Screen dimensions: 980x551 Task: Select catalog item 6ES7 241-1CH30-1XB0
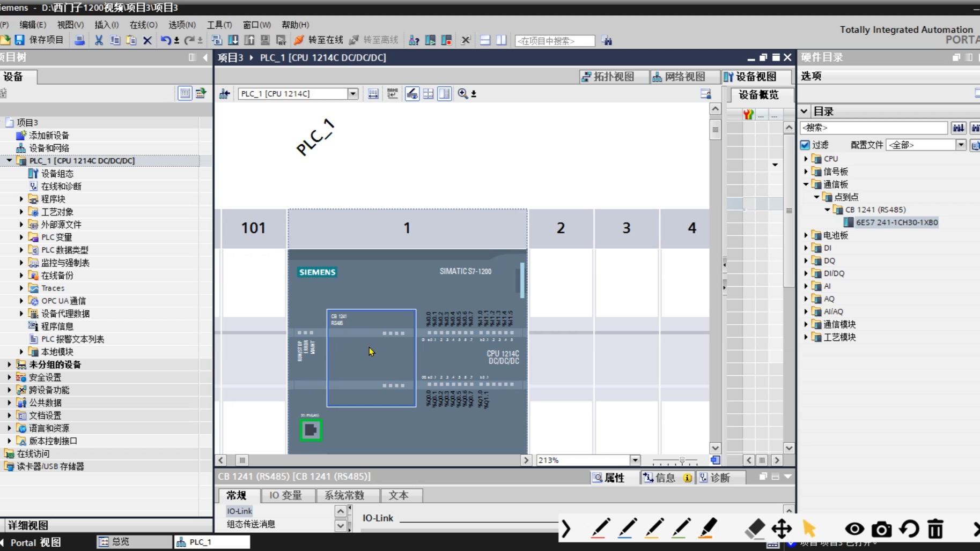[x=897, y=222]
